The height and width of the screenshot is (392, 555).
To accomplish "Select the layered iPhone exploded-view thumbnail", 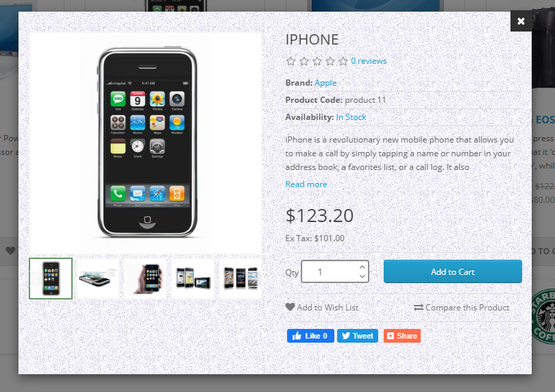I will click(x=98, y=278).
